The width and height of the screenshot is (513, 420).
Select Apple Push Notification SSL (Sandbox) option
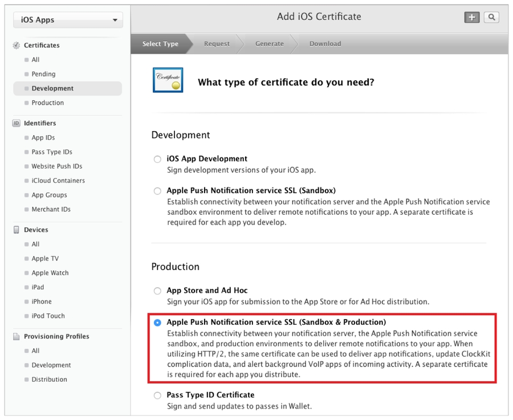157,191
